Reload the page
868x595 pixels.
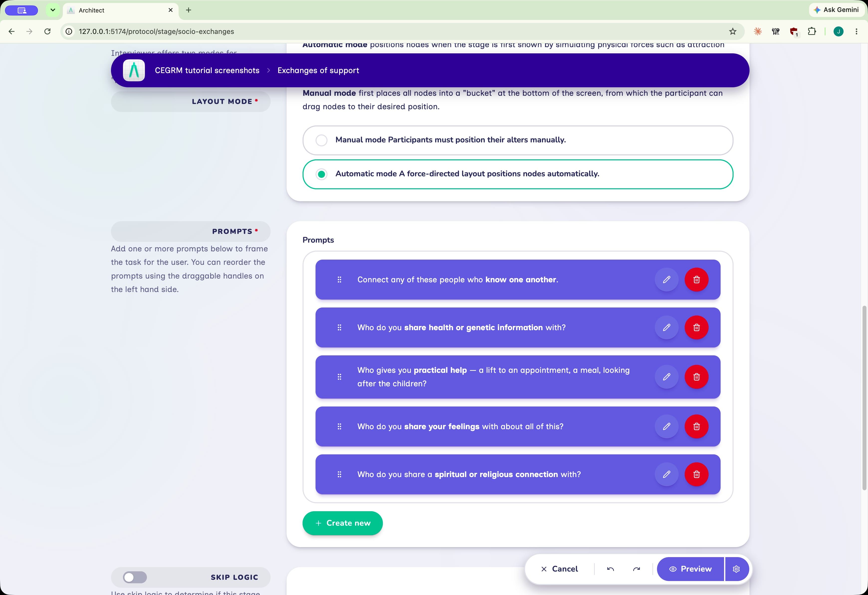[x=47, y=31]
